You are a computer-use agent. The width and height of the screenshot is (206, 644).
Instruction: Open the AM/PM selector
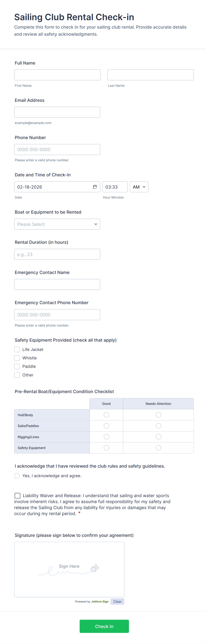[x=139, y=187]
